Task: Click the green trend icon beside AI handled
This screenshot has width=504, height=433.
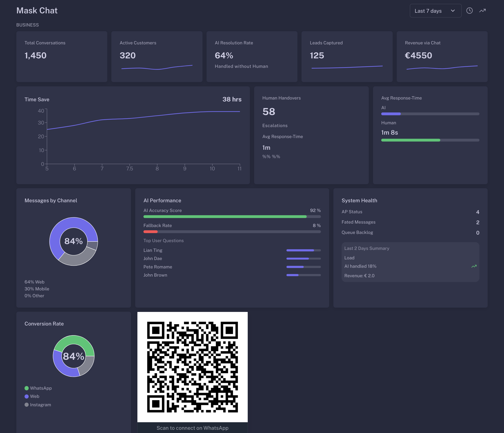Action: pyautogui.click(x=474, y=266)
